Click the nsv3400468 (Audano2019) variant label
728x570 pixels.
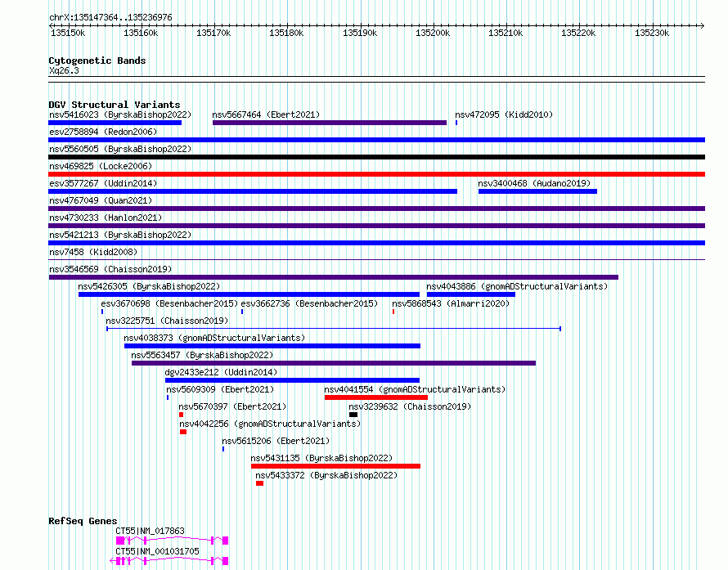pyautogui.click(x=534, y=183)
